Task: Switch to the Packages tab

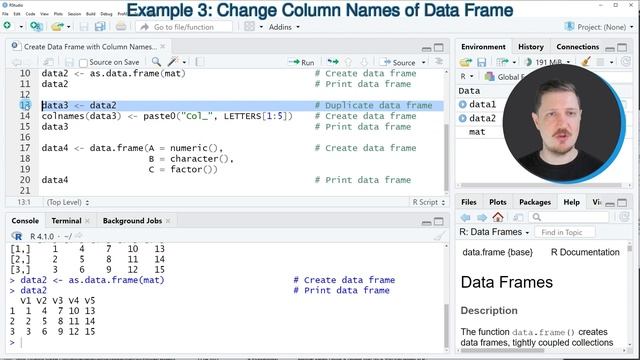Action: pyautogui.click(x=535, y=202)
